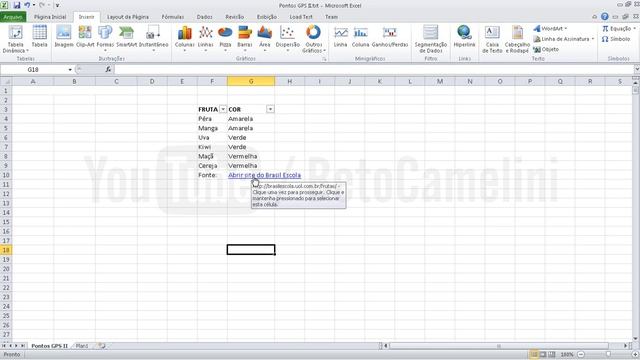640x360 pixels.
Task: Open Excel help question mark
Action: click(x=604, y=17)
